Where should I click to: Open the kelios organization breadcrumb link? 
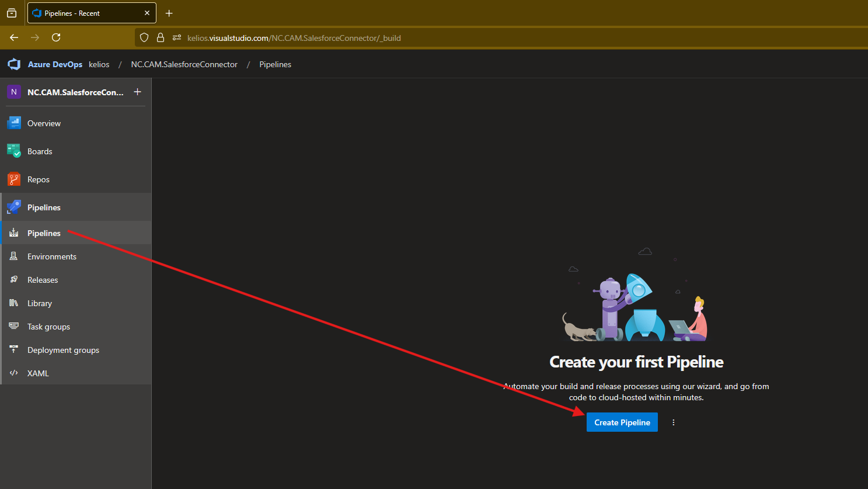point(99,64)
